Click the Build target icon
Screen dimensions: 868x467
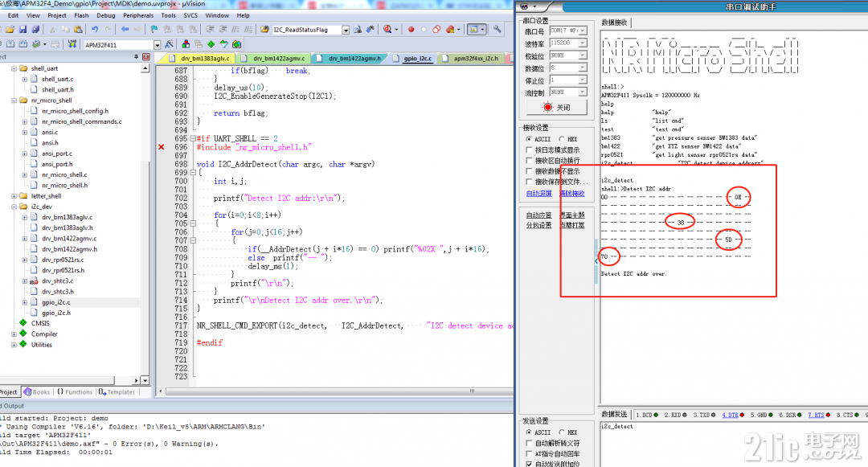pyautogui.click(x=10, y=44)
